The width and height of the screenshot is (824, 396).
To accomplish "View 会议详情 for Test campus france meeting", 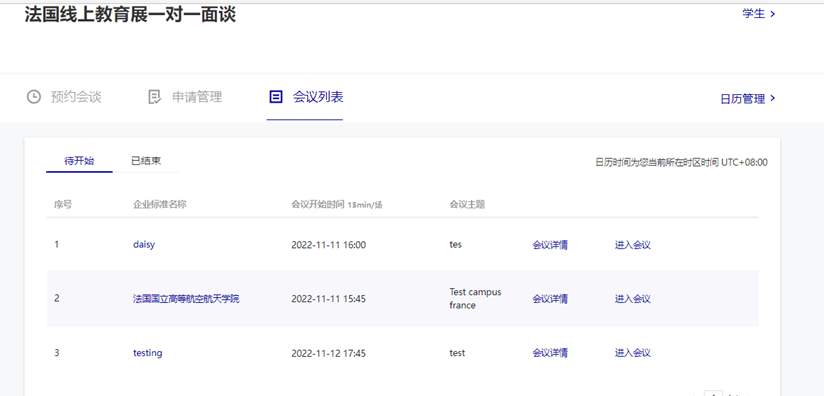I will pyautogui.click(x=550, y=299).
